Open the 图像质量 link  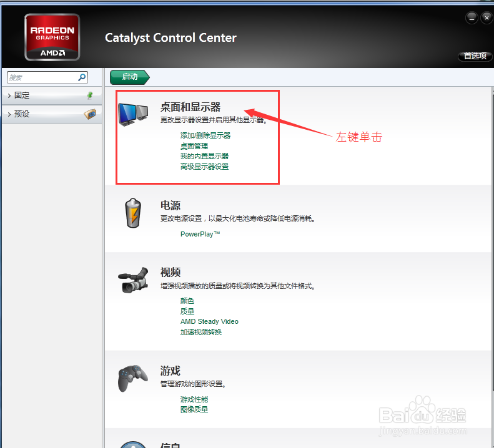point(194,409)
